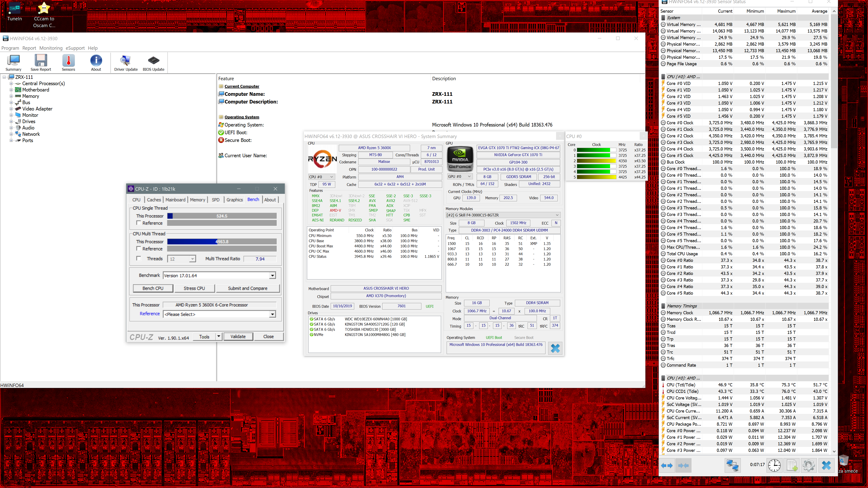The image size is (868, 488).
Task: Open Reference processor Please Select dropdown
Action: (272, 314)
